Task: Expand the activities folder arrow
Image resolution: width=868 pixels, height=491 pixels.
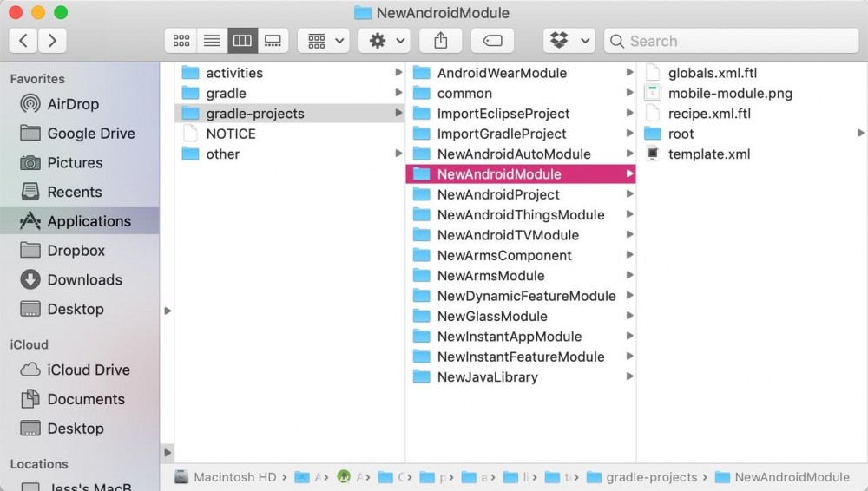Action: click(x=398, y=73)
